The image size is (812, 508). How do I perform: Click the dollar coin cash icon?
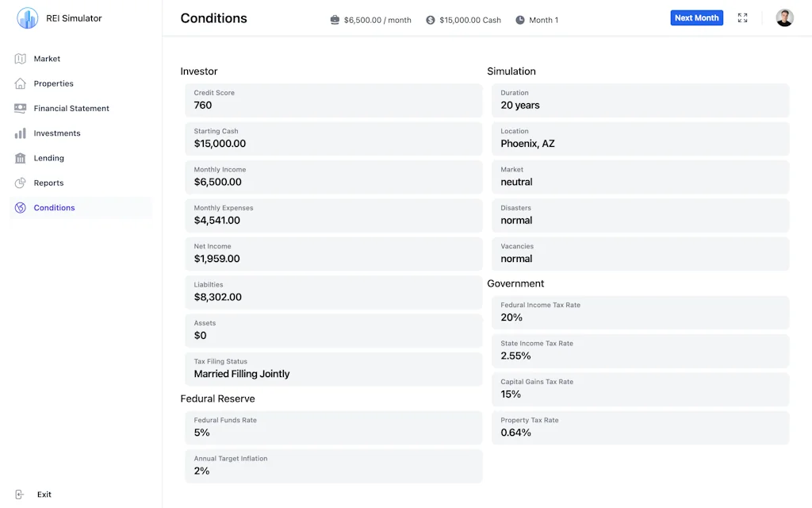coord(431,20)
